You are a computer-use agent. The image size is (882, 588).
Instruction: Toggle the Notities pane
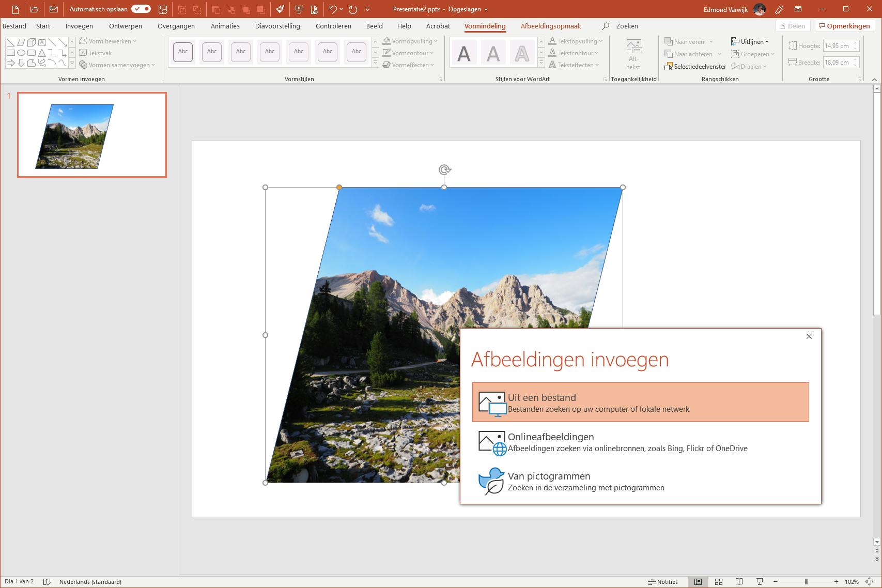[663, 582]
